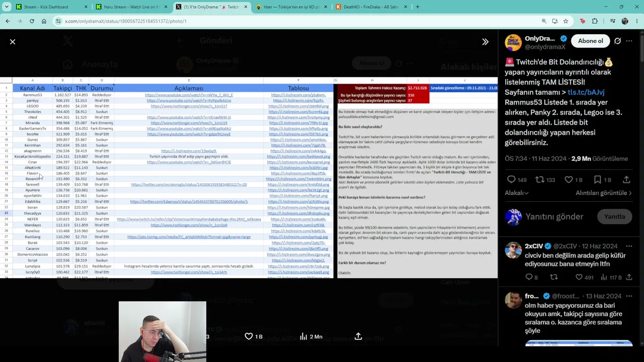This screenshot has width=644, height=362.
Task: View site information icon in the address bar
Action: [x=58, y=21]
